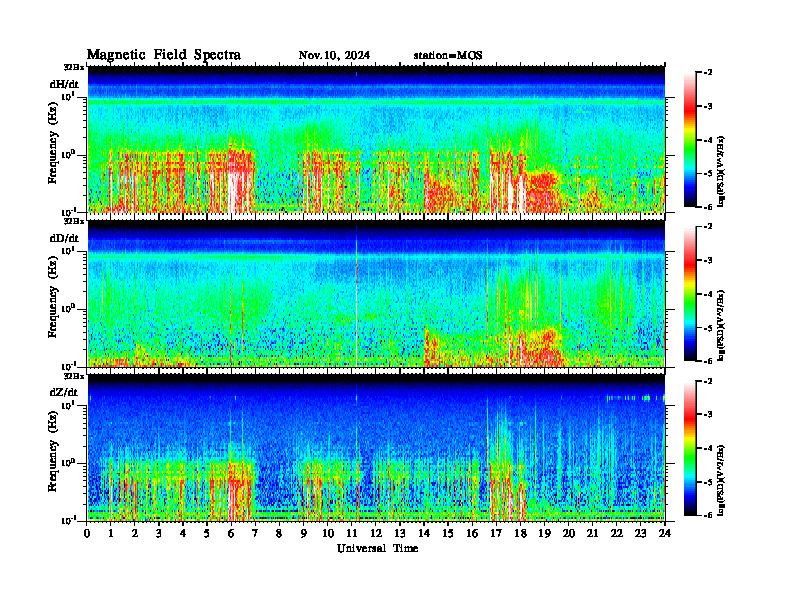Click hour tick label 4 on time axis
792x612 pixels.
coord(183,533)
